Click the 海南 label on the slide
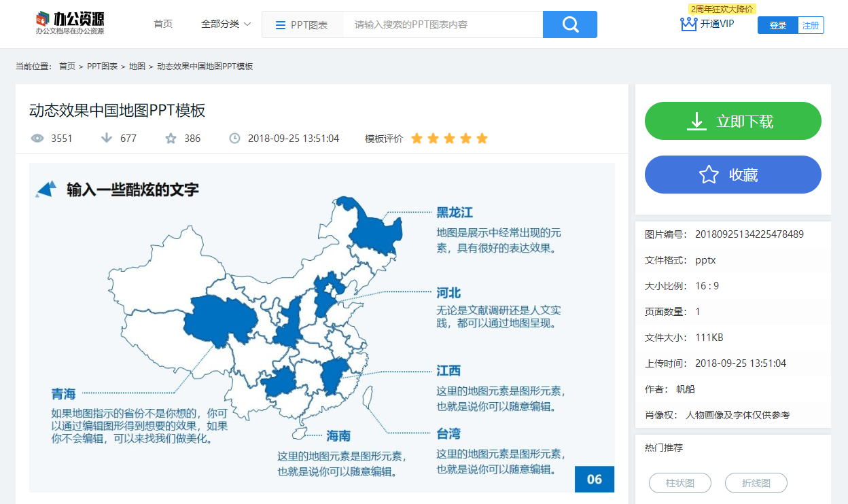This screenshot has width=848, height=504. pos(338,435)
